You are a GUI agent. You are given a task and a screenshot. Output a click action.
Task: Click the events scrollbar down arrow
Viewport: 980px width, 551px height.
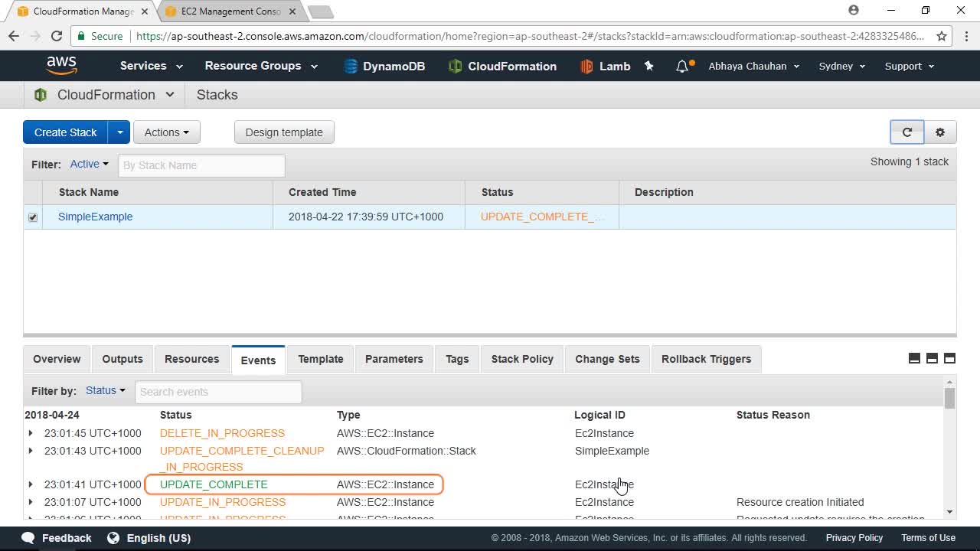tap(949, 512)
